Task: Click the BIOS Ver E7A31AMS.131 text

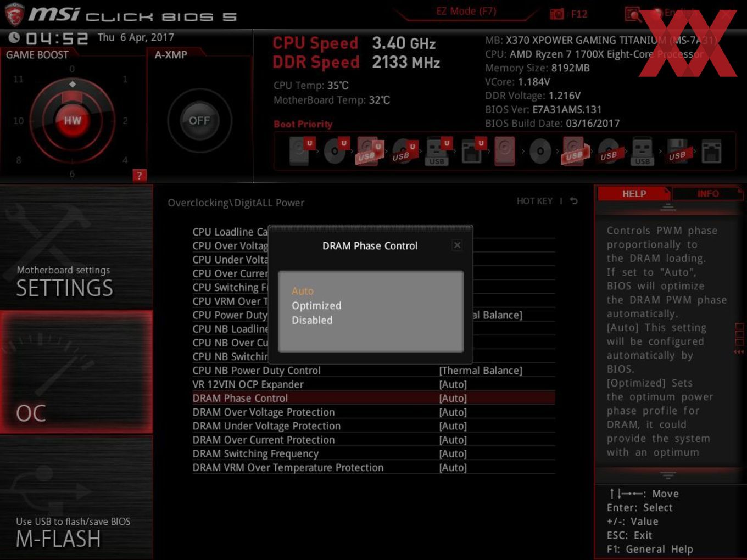Action: pos(543,110)
